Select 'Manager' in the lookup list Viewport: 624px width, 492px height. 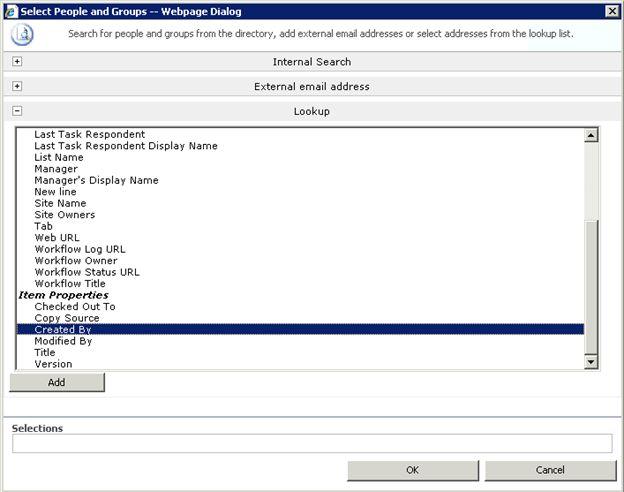(300, 169)
